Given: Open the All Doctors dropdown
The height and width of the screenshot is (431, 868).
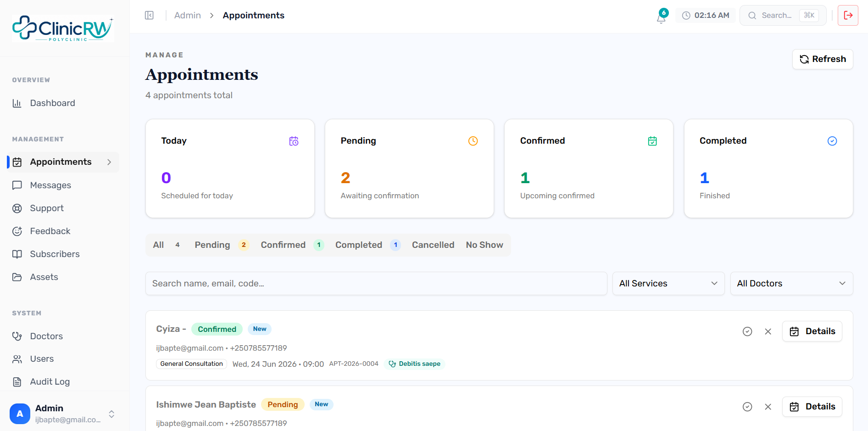Looking at the screenshot, I should pyautogui.click(x=791, y=284).
